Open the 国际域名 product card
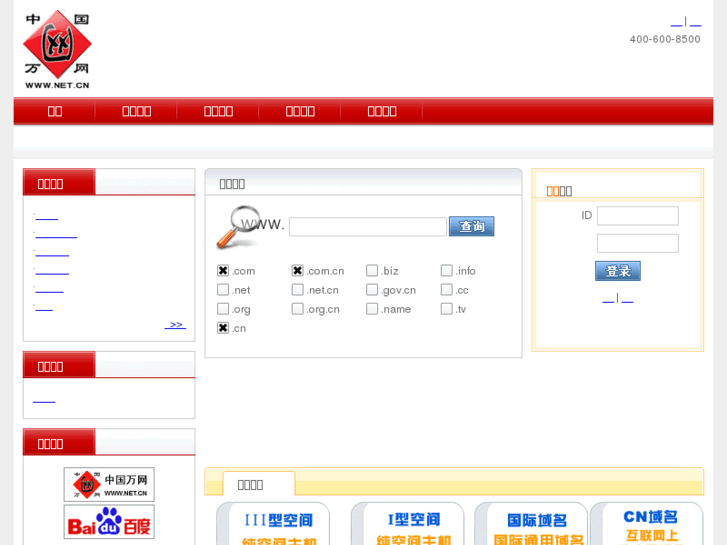The image size is (727, 545). coord(531,524)
